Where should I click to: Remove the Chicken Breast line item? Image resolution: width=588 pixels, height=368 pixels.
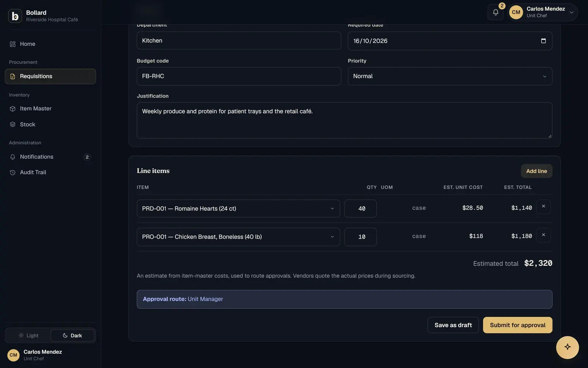click(x=544, y=235)
